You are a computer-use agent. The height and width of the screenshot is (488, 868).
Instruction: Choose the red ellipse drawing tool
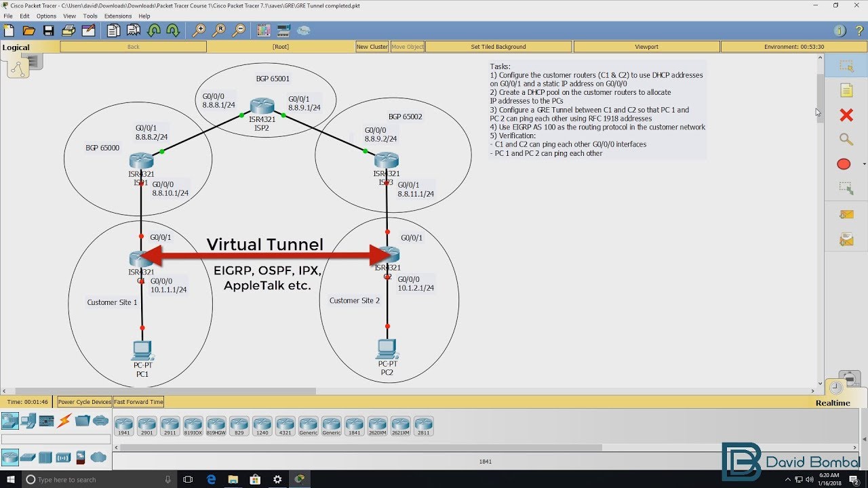844,164
